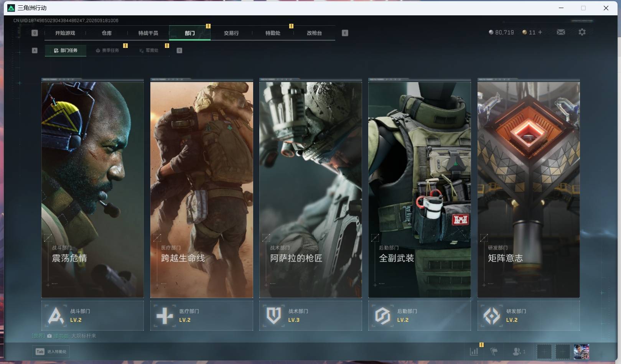Image resolution: width=621 pixels, height=364 pixels.
Task: Click the second empty squad slot plus
Action: (x=562, y=351)
